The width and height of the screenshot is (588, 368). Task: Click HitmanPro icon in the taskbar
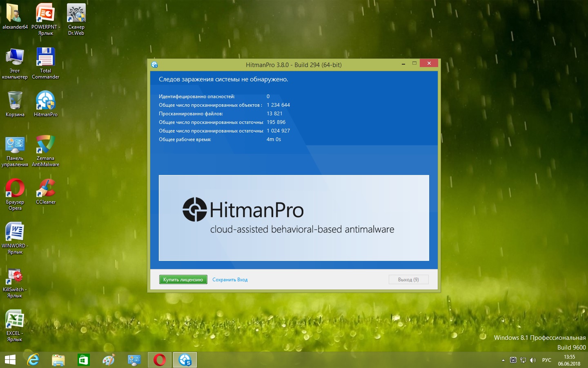(185, 360)
